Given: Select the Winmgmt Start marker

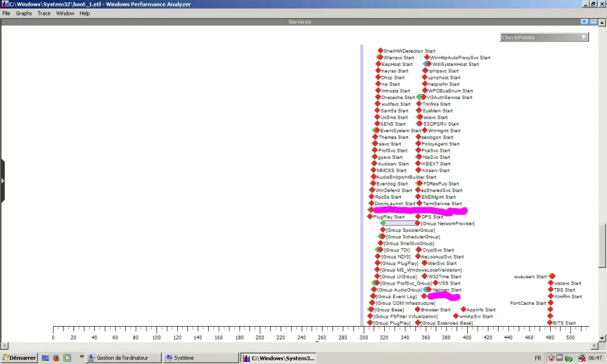Looking at the screenshot, I should [x=424, y=130].
